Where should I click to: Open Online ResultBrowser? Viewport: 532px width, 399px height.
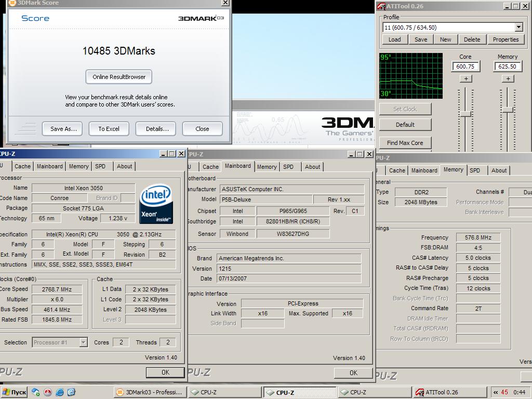tap(119, 77)
